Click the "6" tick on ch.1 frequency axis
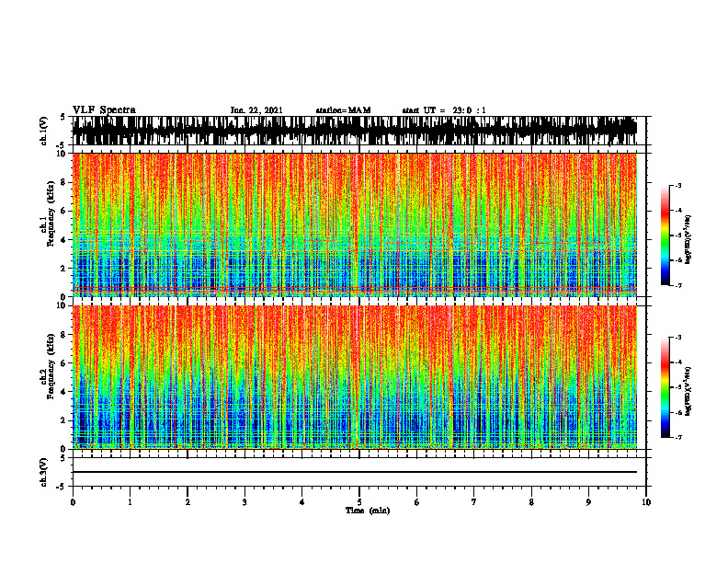Viewport: 728px width, 563px height. coord(65,211)
